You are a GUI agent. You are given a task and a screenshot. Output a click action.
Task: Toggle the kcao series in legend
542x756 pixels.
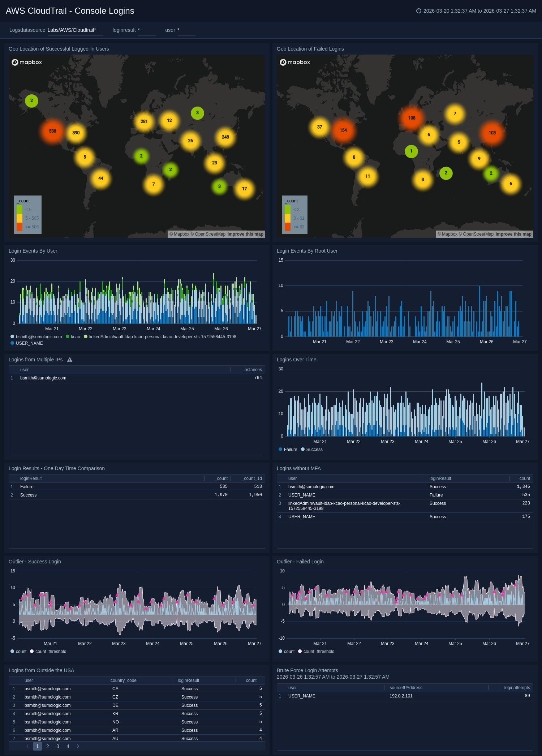point(73,337)
